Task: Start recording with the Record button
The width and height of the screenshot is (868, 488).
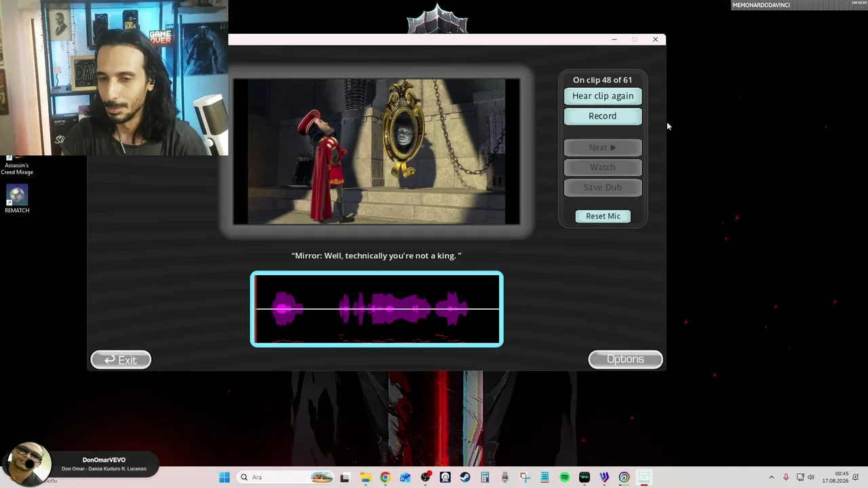Action: click(x=603, y=116)
